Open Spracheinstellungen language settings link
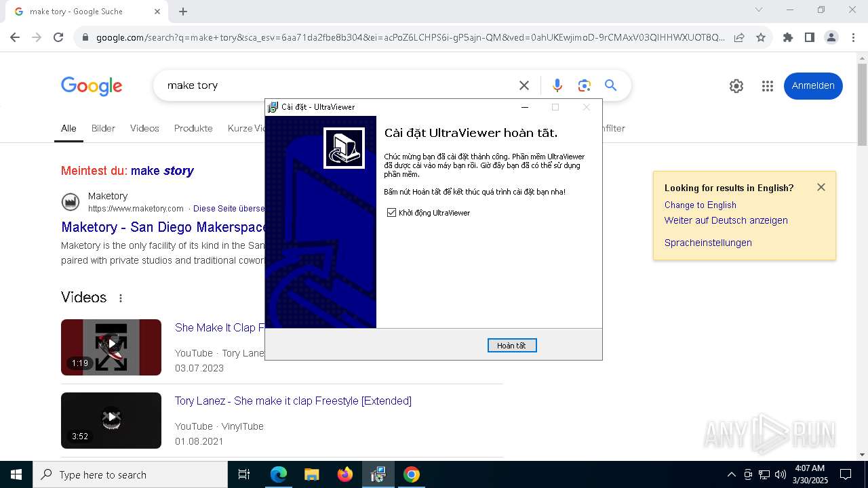Screen dimensions: 868x488 [x=708, y=243]
